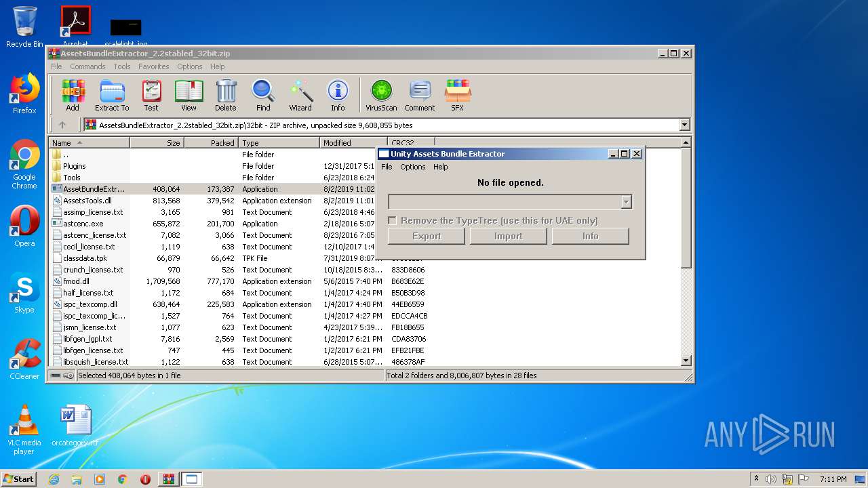Select the Opera desktop shortcut
Viewport: 868px width, 488px height.
(x=24, y=226)
